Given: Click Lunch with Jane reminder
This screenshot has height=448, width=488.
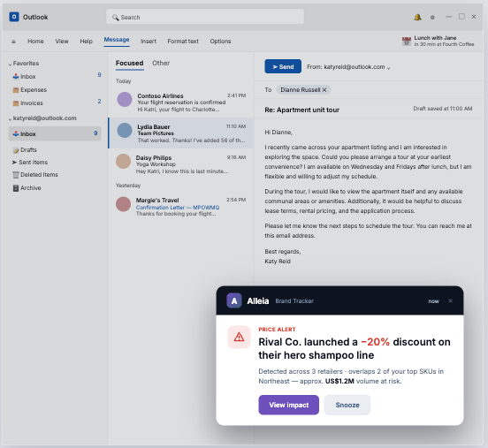Looking at the screenshot, I should coord(438,41).
